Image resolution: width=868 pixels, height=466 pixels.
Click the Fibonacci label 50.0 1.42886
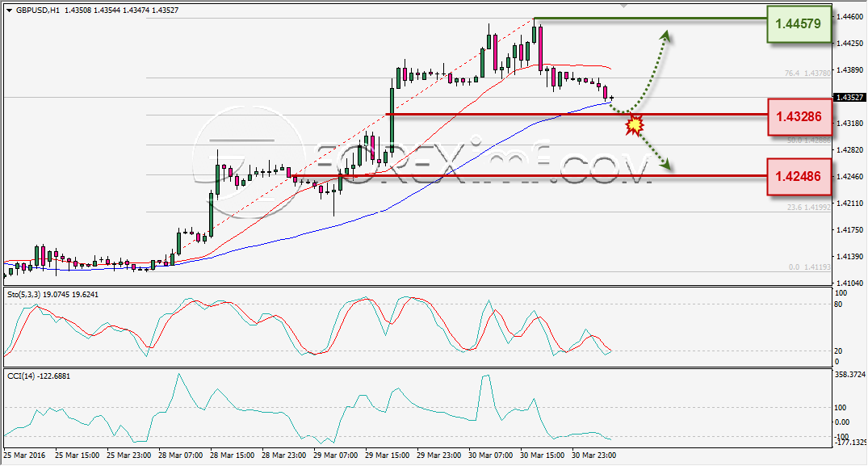(809, 141)
